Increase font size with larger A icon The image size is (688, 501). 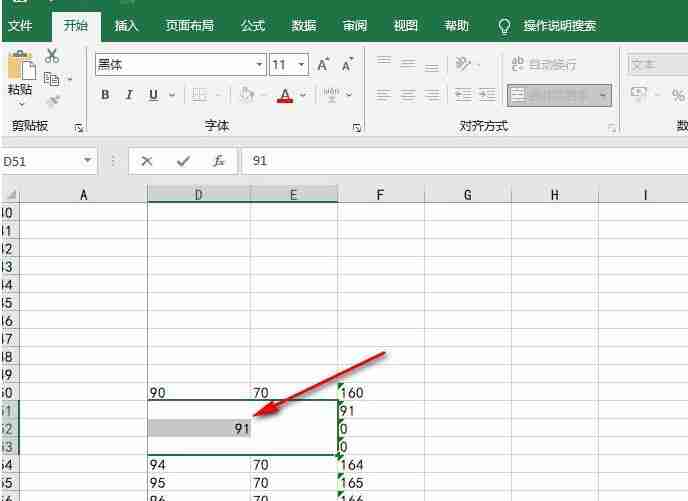click(x=323, y=65)
